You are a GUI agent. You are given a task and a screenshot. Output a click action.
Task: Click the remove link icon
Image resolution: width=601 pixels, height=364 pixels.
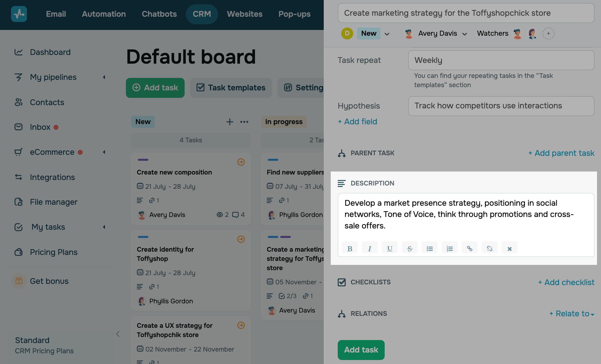click(x=489, y=248)
